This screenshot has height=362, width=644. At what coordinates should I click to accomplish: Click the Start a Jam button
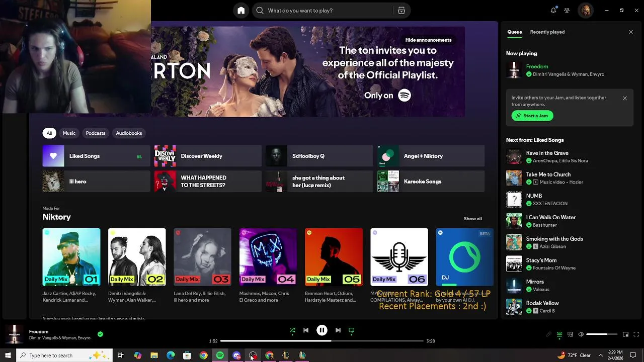pyautogui.click(x=532, y=116)
